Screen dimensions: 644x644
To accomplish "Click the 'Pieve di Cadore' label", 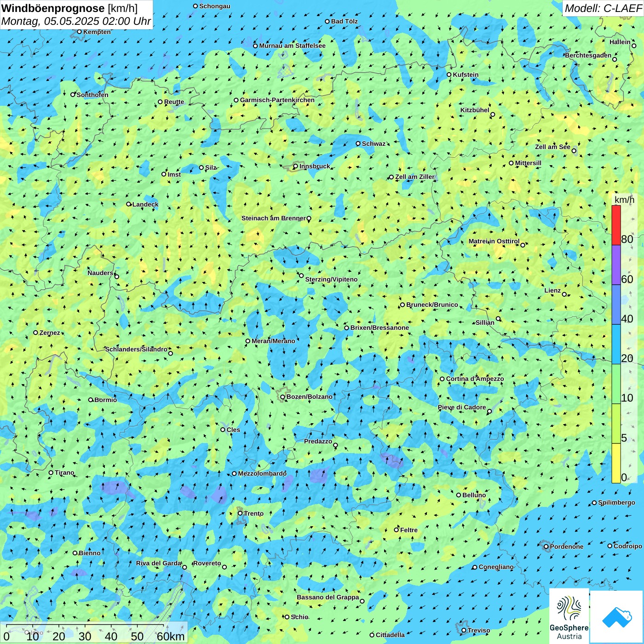I will [x=462, y=407].
